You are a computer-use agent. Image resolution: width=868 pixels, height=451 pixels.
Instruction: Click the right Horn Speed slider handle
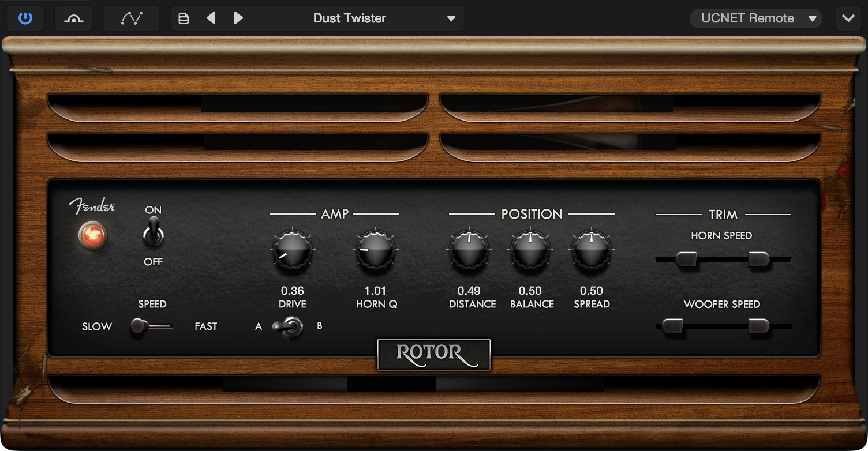(759, 260)
